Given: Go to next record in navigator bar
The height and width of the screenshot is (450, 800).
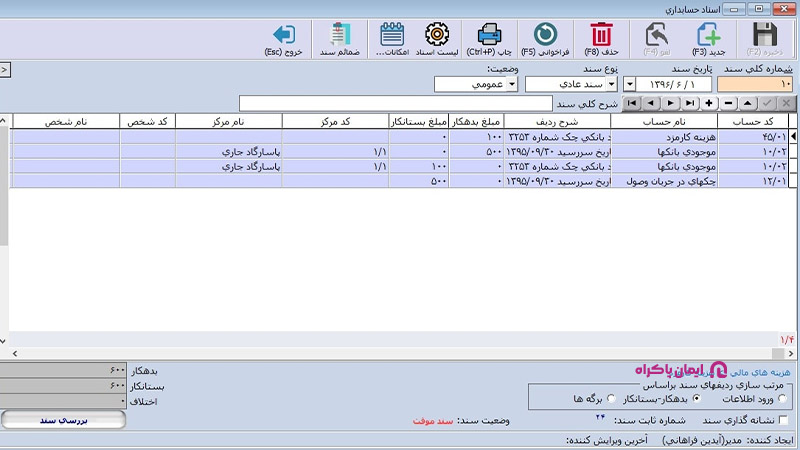Looking at the screenshot, I should coord(670,103).
